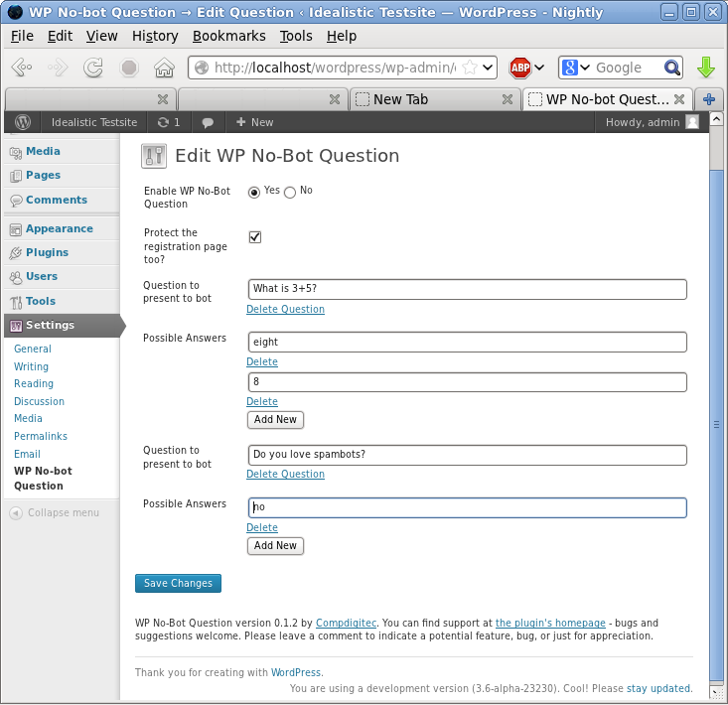Open the Help menu
Screen dimensions: 728x705
[342, 36]
